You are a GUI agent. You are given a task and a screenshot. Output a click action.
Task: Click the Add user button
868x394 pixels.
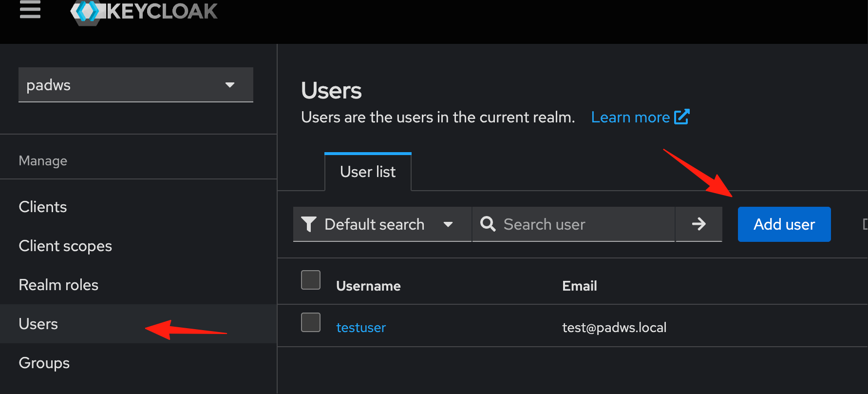pyautogui.click(x=784, y=224)
